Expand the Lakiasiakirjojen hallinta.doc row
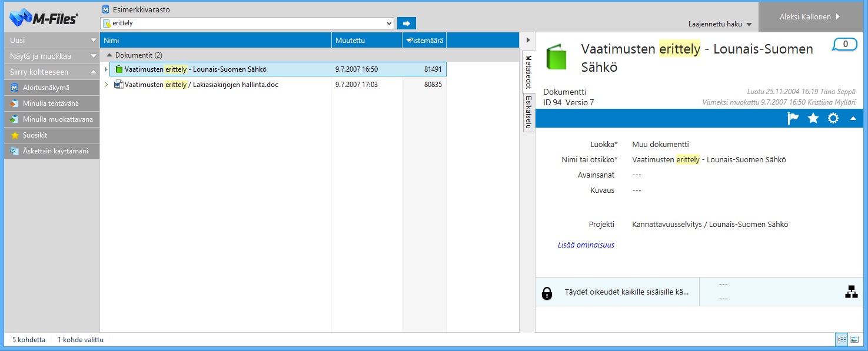Screen dimensions: 868x351 (x=106, y=85)
